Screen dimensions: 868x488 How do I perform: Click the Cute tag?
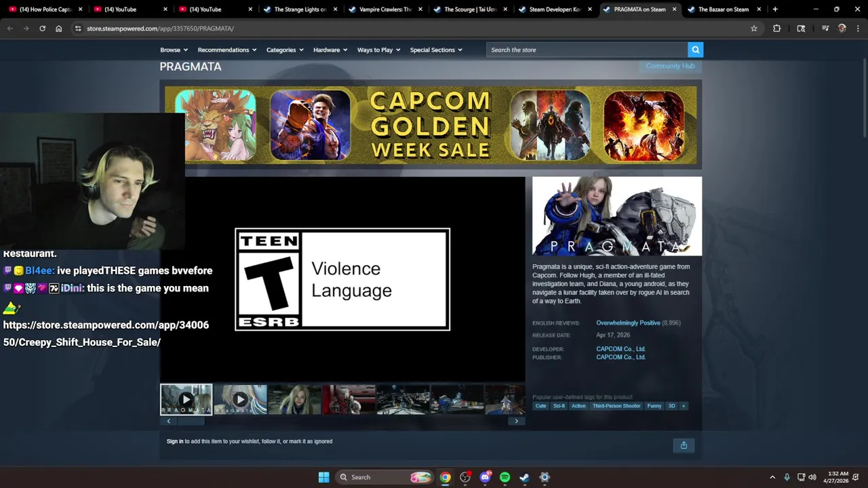point(540,406)
